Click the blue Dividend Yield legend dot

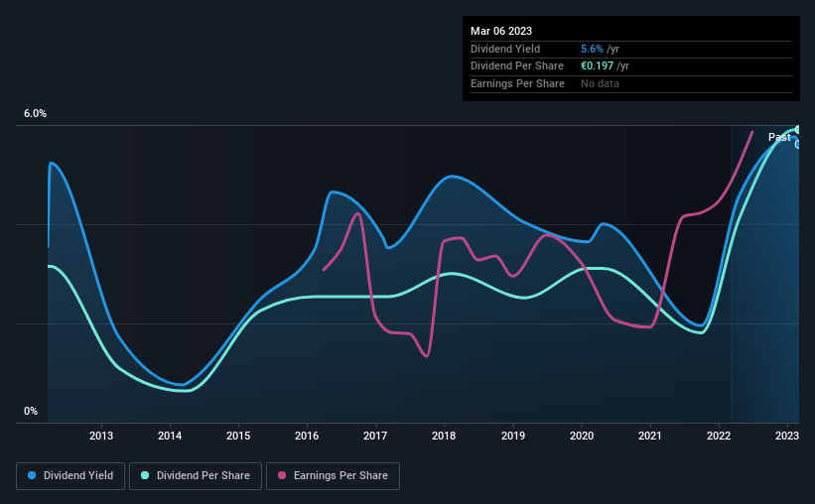(x=32, y=475)
